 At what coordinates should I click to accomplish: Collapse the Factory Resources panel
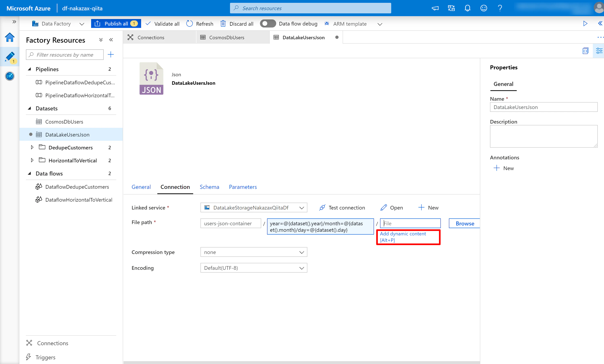pos(111,40)
